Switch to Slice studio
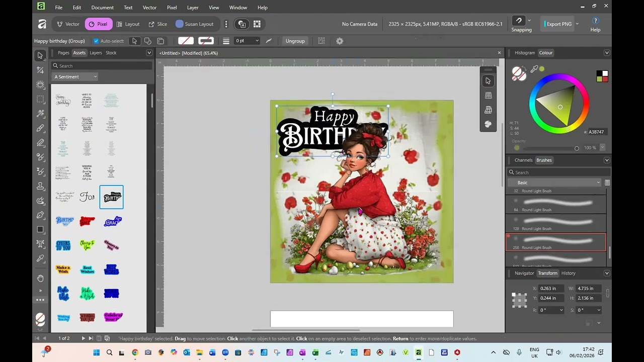644x362 pixels. click(x=157, y=24)
